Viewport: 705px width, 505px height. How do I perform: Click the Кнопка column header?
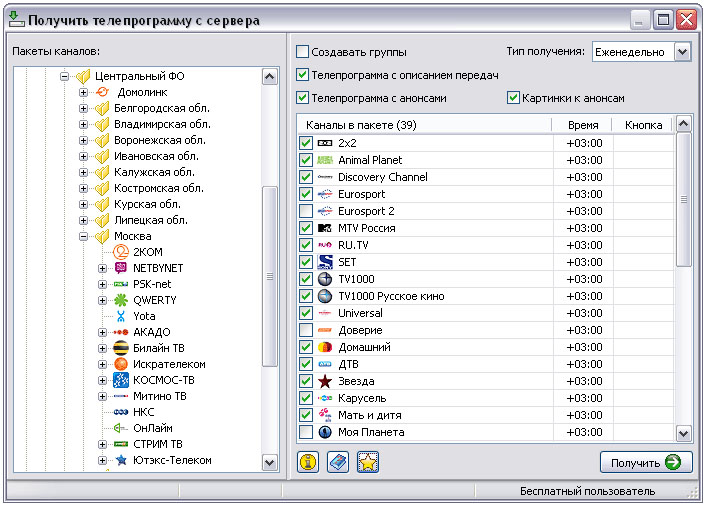643,125
